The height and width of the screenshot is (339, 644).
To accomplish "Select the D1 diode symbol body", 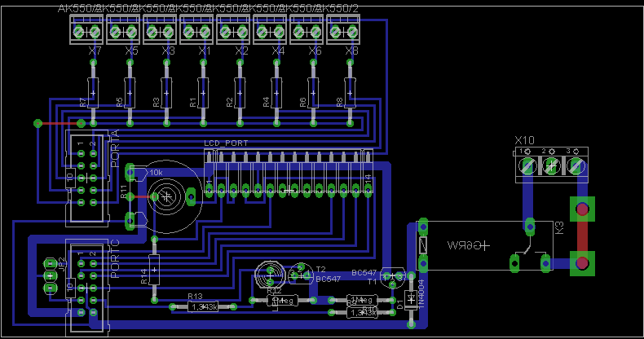I will point(411,300).
